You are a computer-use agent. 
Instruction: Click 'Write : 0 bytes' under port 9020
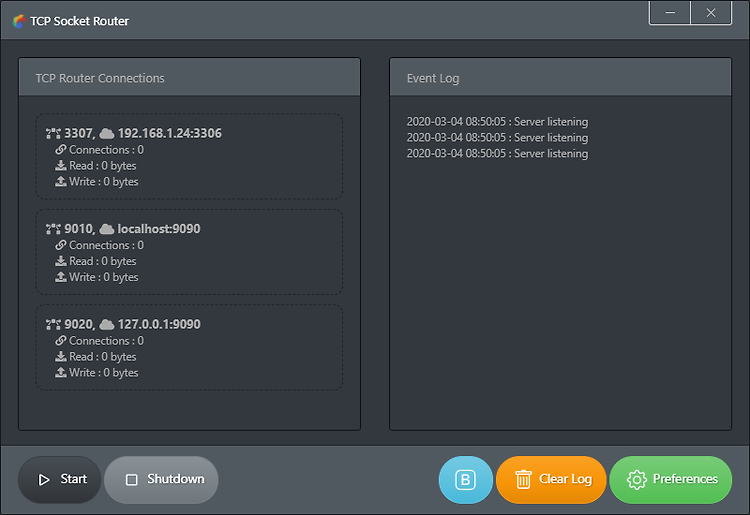click(x=104, y=373)
